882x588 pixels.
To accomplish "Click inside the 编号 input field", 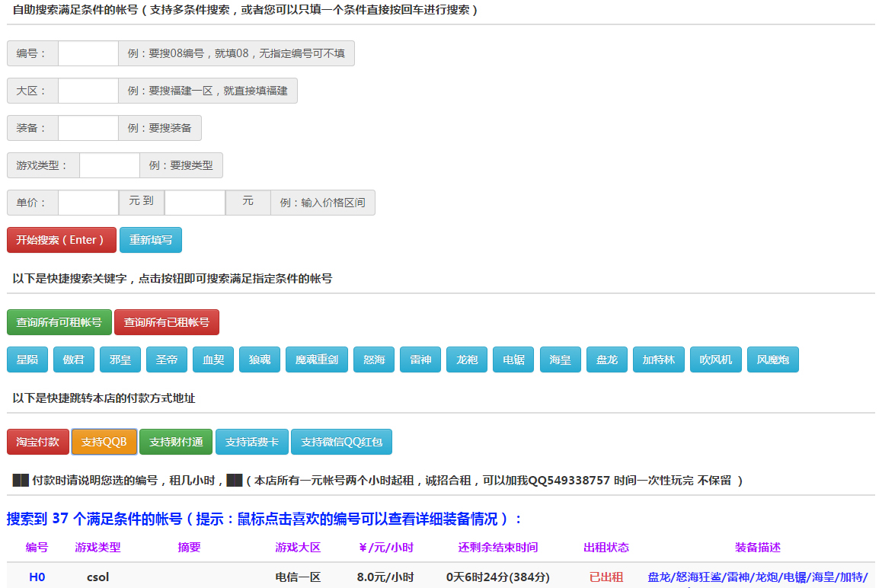I will (x=88, y=53).
